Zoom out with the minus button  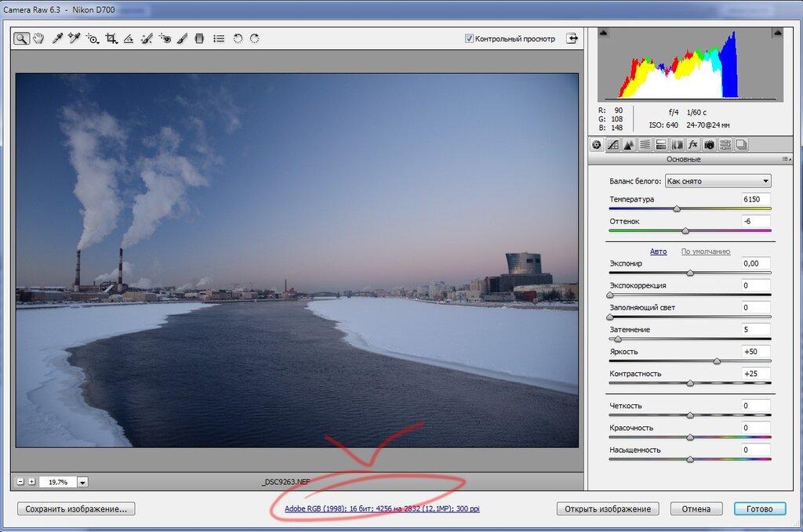[20, 482]
